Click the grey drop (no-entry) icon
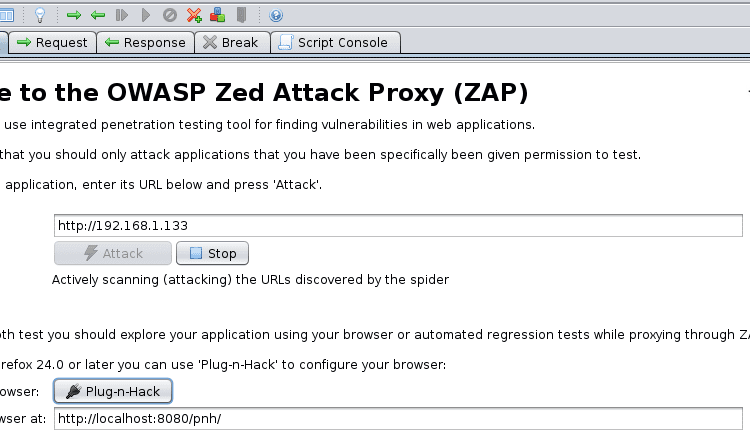The image size is (750, 444). coord(170,15)
